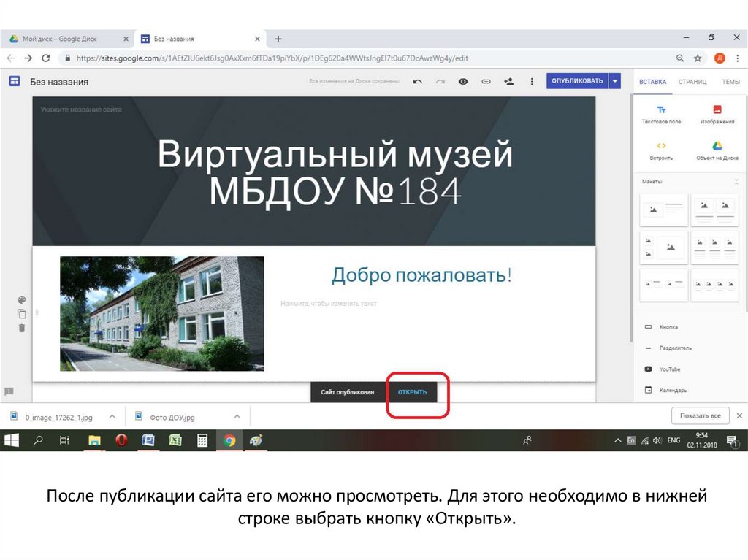This screenshot has height=560, width=748.
Task: Switch to the ТЕМЫ tab
Action: click(730, 82)
